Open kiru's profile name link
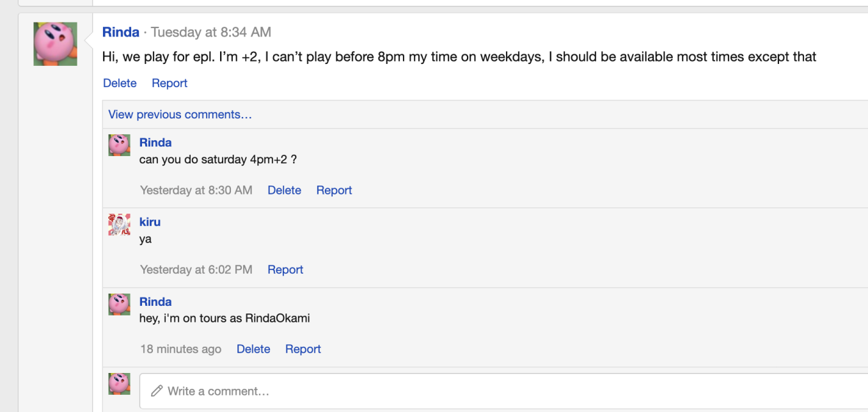Image resolution: width=868 pixels, height=412 pixels. click(x=150, y=222)
